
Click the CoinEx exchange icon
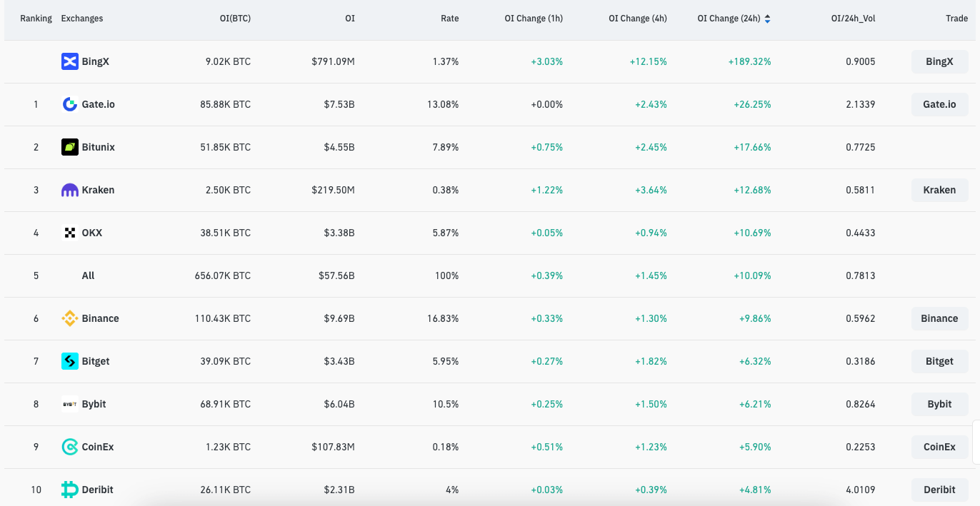pyautogui.click(x=69, y=447)
